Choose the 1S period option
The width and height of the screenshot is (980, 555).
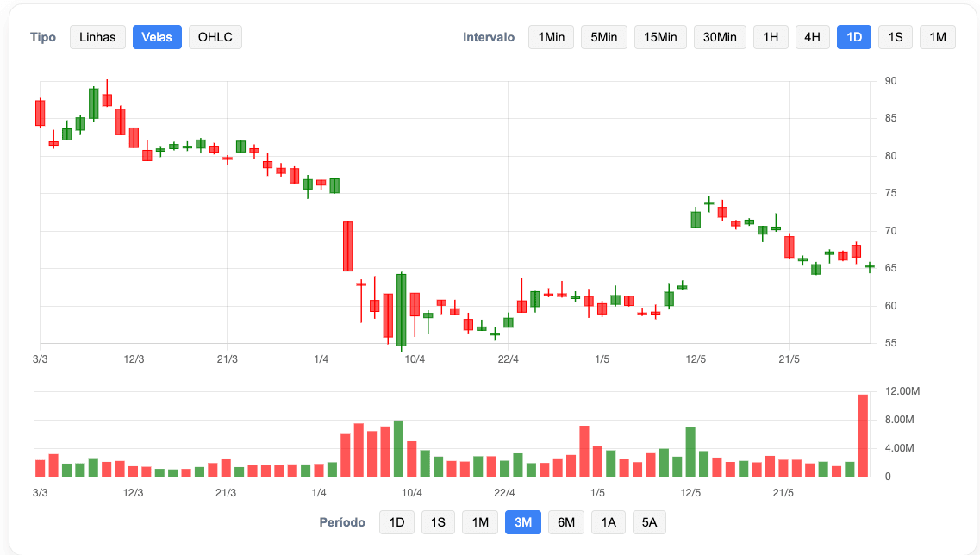click(x=438, y=522)
